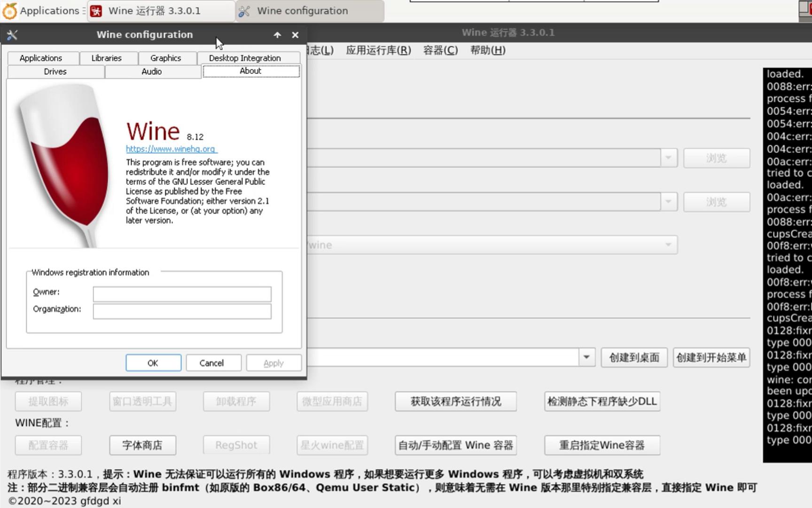
Task: Click 自动/手动配置 Wine 容器 button
Action: pyautogui.click(x=455, y=445)
